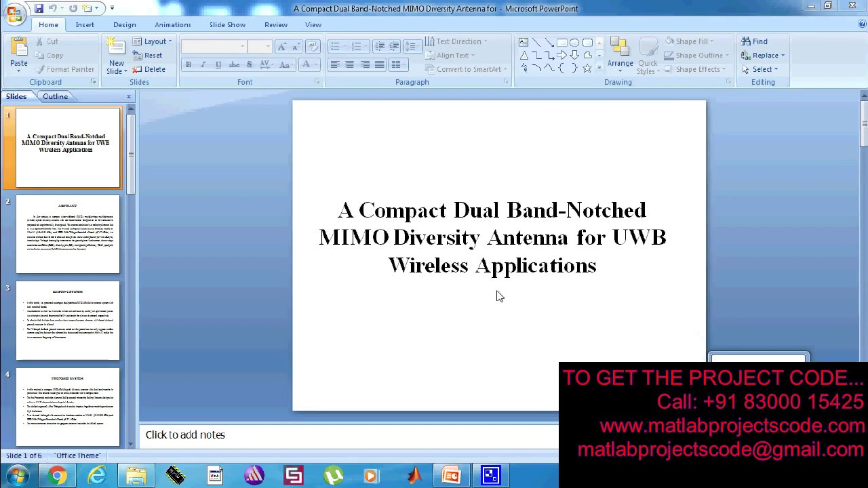Grow the font size with the large A icon

coord(281,47)
